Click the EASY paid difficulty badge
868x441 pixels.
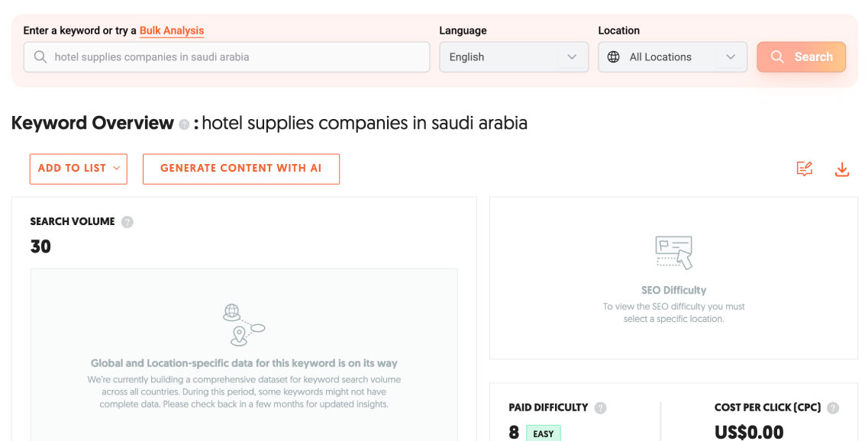(544, 433)
